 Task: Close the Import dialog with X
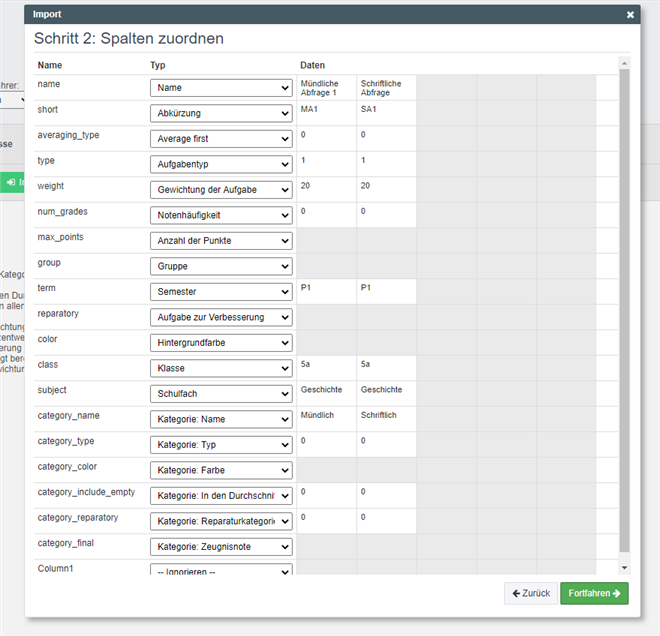pyautogui.click(x=630, y=15)
